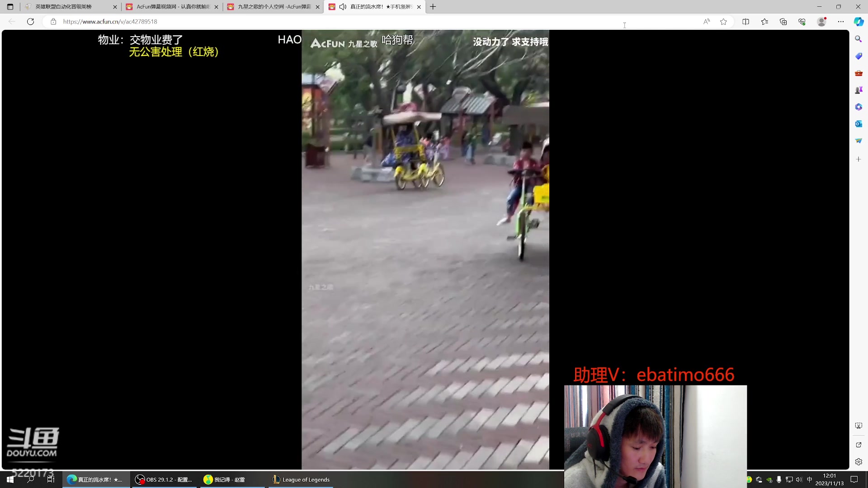Expand the Favorites list panel

764,21
